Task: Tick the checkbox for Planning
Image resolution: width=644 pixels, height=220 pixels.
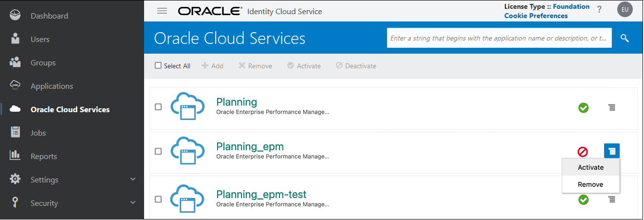Action: (x=158, y=107)
